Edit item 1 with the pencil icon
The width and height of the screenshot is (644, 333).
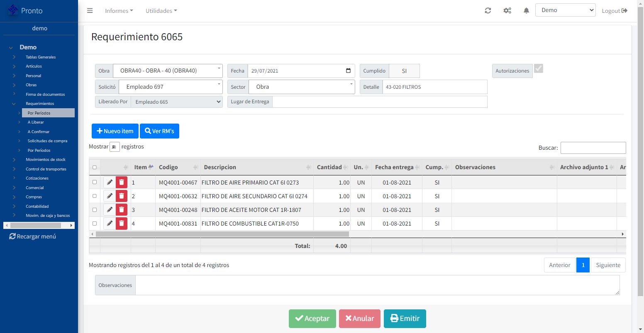(x=110, y=182)
